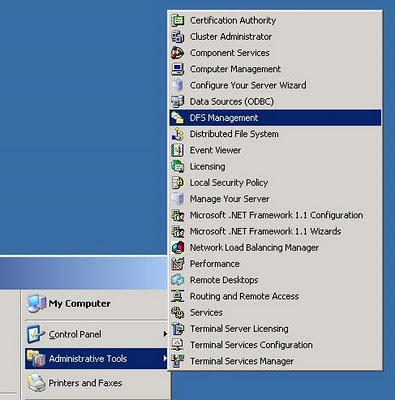
Task: Open the Licensing tool
Action: [275, 166]
